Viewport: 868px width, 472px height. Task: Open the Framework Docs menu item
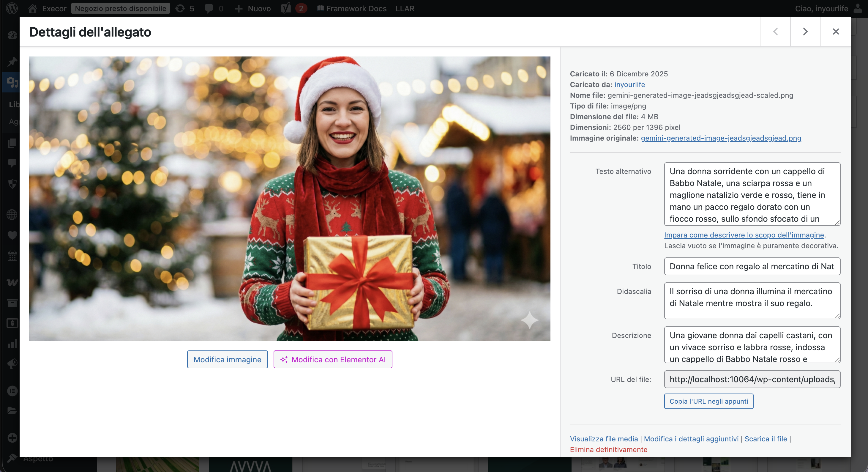click(x=351, y=8)
